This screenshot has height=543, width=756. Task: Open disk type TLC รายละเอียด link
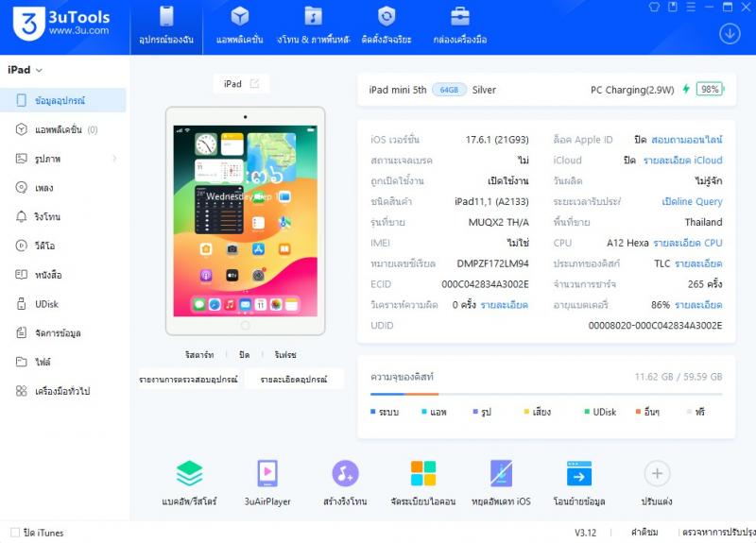pos(698,263)
